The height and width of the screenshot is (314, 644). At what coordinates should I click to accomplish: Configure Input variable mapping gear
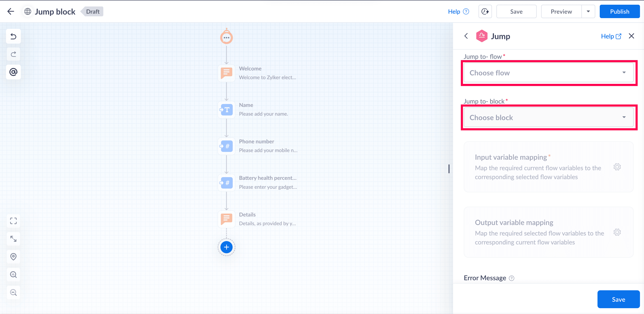point(617,167)
